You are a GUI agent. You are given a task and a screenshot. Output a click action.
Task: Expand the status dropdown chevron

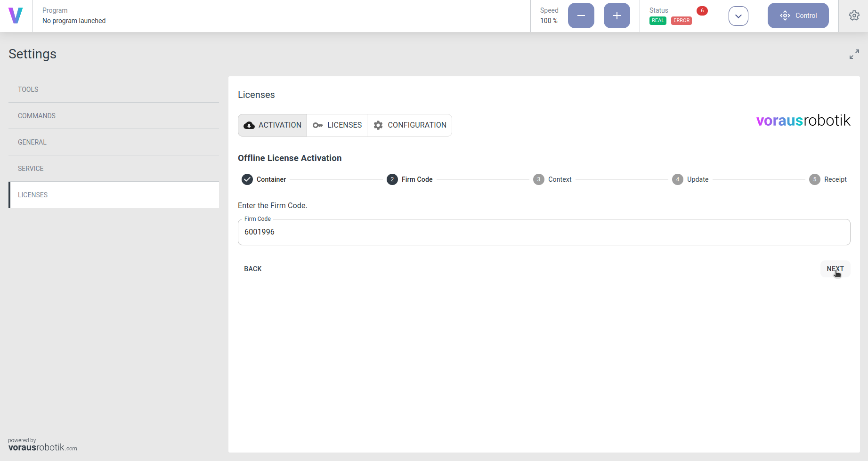click(738, 16)
